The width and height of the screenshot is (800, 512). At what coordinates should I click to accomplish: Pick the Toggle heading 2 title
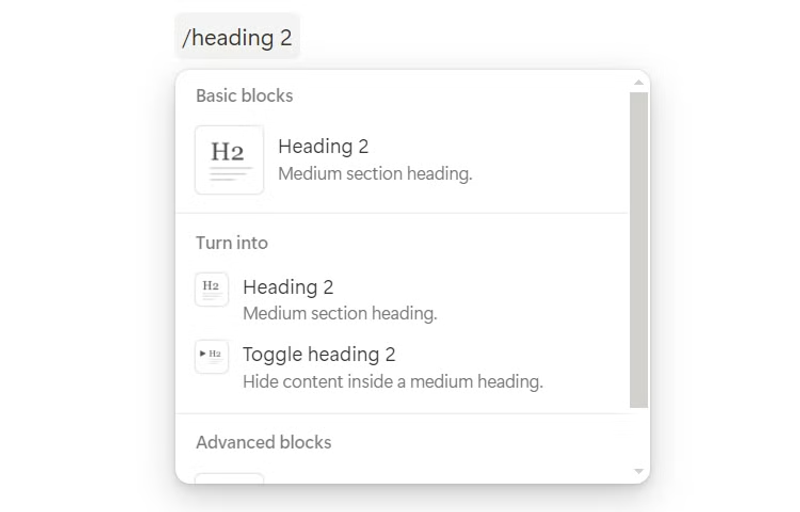coord(319,354)
